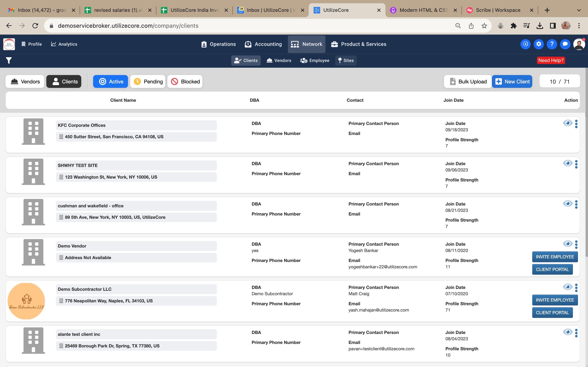
Task: Click the New Client button
Action: click(x=512, y=82)
